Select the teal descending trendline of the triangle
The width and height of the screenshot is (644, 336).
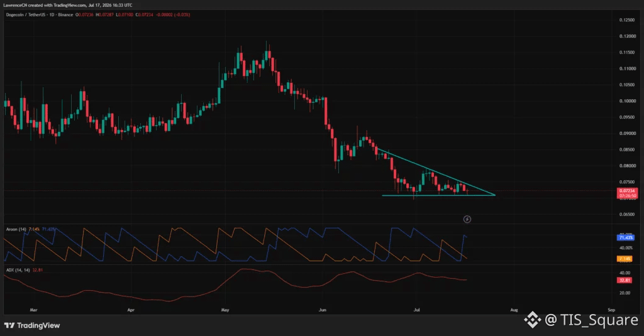[x=435, y=171]
